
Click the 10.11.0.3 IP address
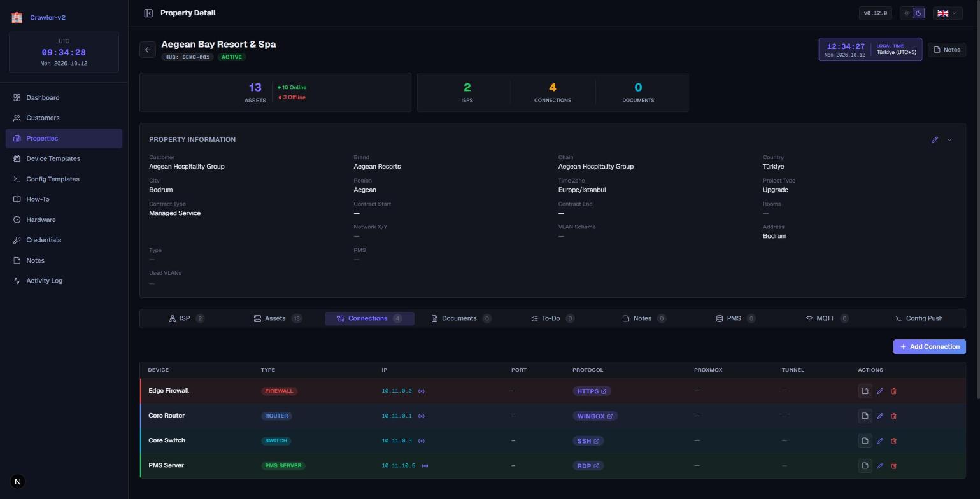coord(397,441)
